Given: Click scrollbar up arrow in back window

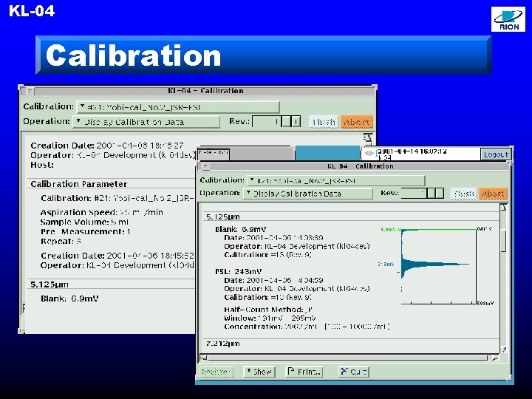Looking at the screenshot, I should 368,138.
